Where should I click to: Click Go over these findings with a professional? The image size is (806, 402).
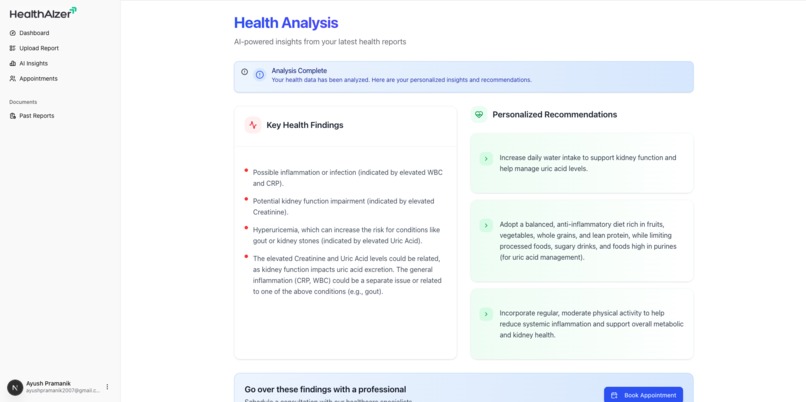point(325,390)
